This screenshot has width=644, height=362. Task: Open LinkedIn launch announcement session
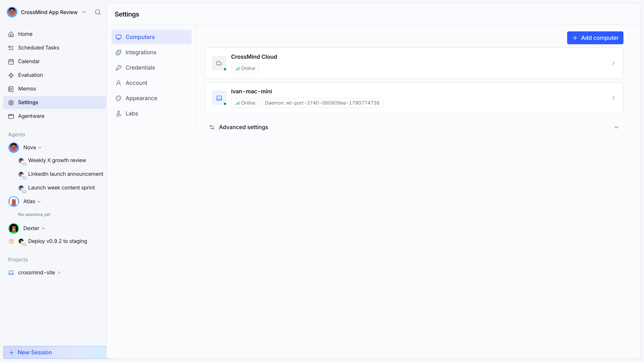66,174
